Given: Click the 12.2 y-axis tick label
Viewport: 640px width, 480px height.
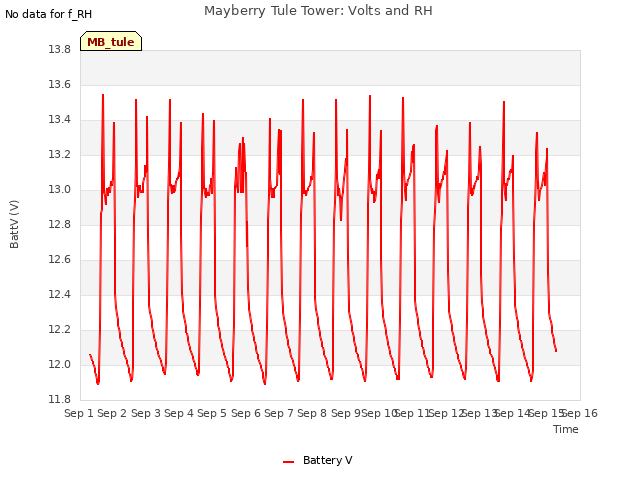Looking at the screenshot, I should [60, 329].
